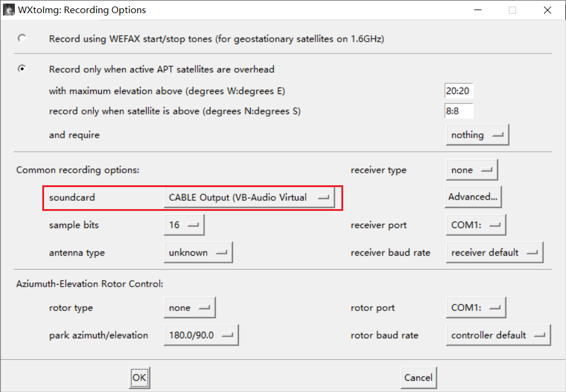Click the WXtoImg title bar icon
Viewport: 566px width, 392px height.
point(10,10)
